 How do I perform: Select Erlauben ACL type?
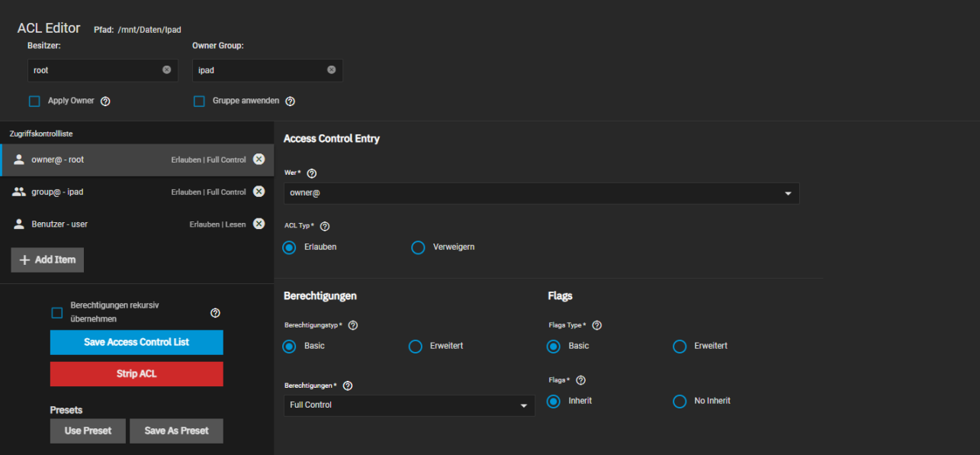point(289,247)
